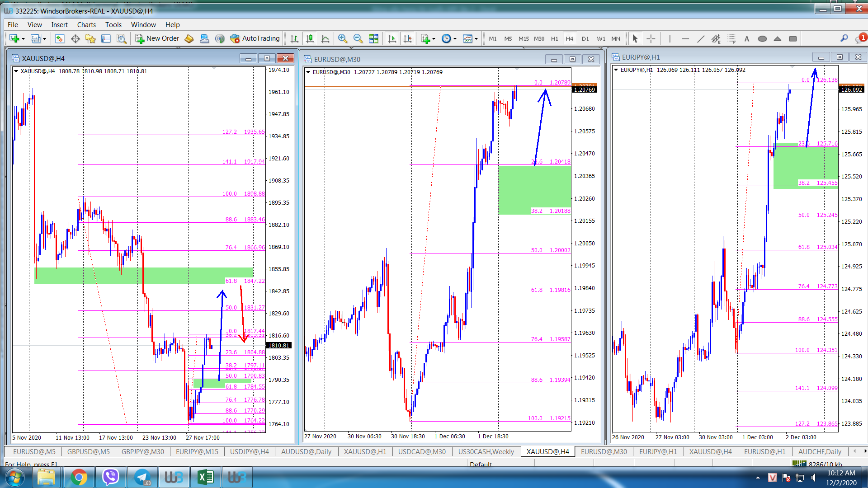Select the Crosshair tool
The image size is (868, 488).
point(651,39)
